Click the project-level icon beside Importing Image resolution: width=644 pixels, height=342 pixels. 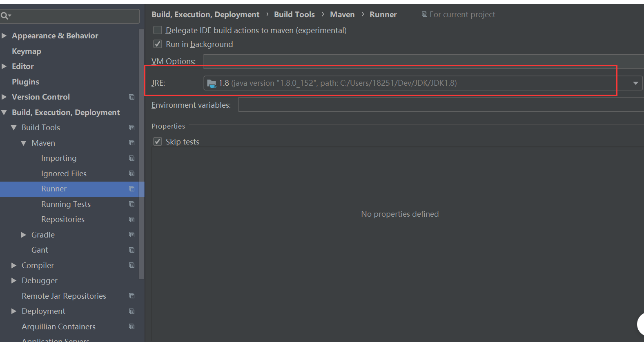pos(131,158)
